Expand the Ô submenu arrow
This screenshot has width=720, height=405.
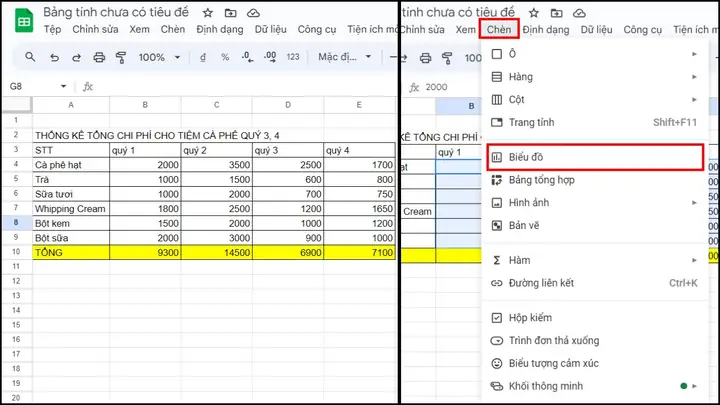tap(694, 54)
